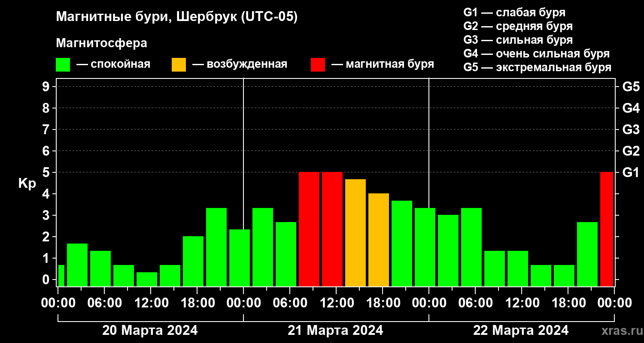Select the 'G5 — экстремальная буря' legend line
The height and width of the screenshot is (343, 644).
pyautogui.click(x=538, y=68)
